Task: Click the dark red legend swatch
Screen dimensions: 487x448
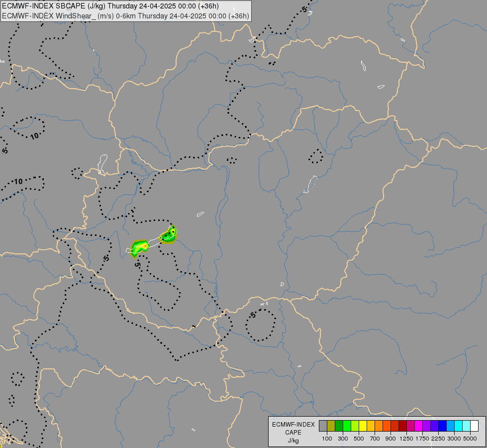Action: [402, 426]
